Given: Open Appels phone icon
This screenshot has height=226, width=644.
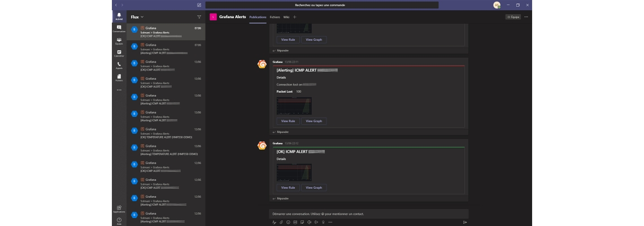Looking at the screenshot, I should (119, 65).
